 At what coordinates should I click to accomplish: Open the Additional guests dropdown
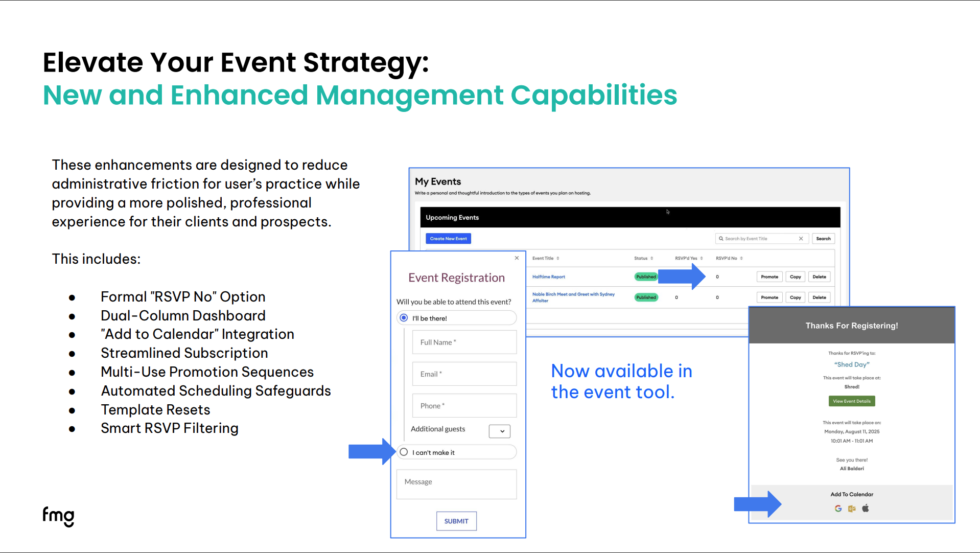tap(499, 431)
